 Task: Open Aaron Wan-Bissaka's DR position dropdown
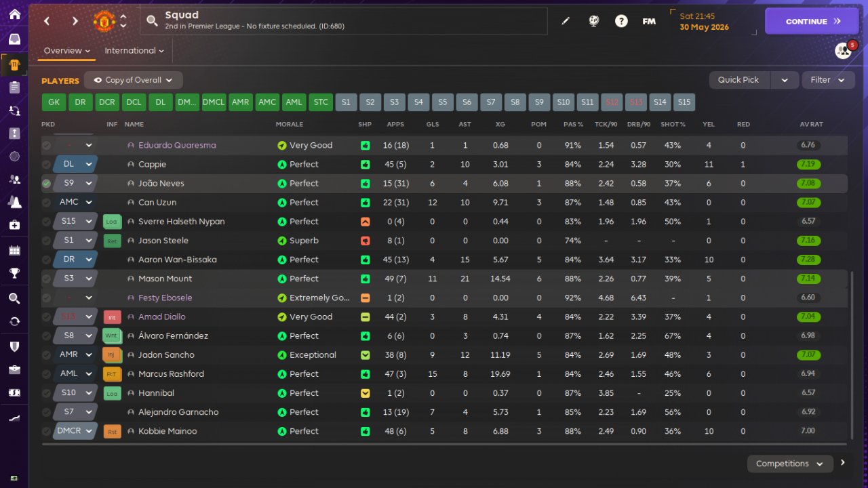pos(75,260)
